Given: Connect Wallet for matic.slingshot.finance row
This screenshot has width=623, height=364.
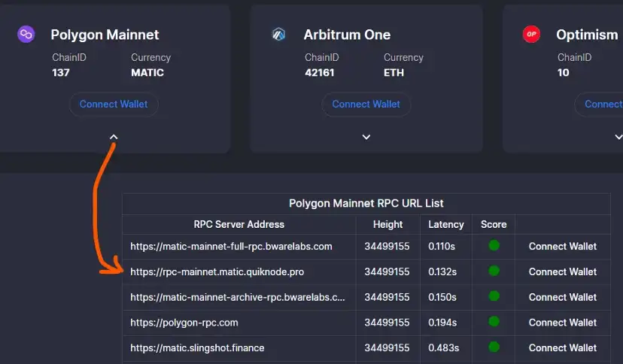Looking at the screenshot, I should click(562, 348).
